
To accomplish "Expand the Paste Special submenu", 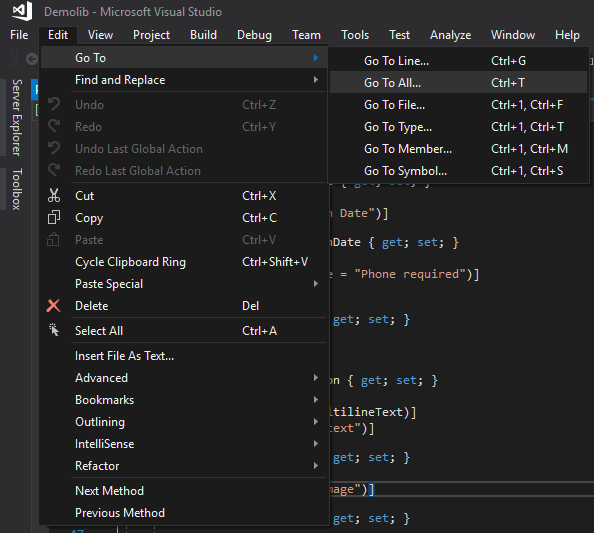I will (x=184, y=284).
